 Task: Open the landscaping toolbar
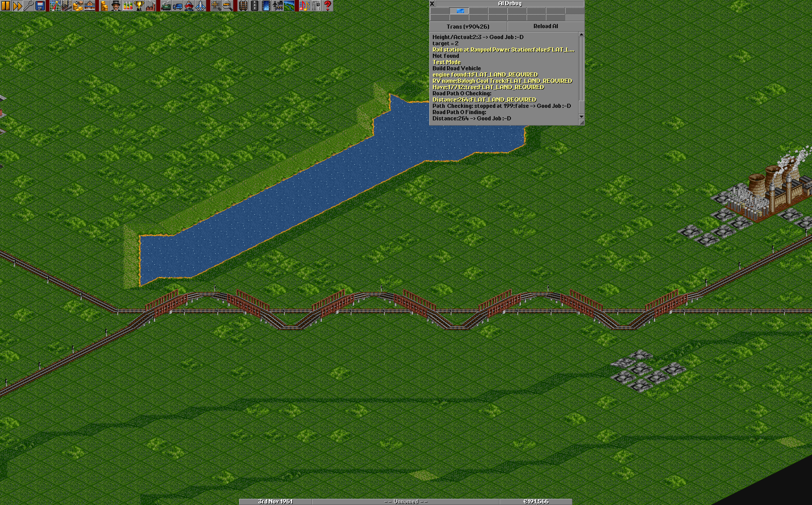(x=289, y=6)
